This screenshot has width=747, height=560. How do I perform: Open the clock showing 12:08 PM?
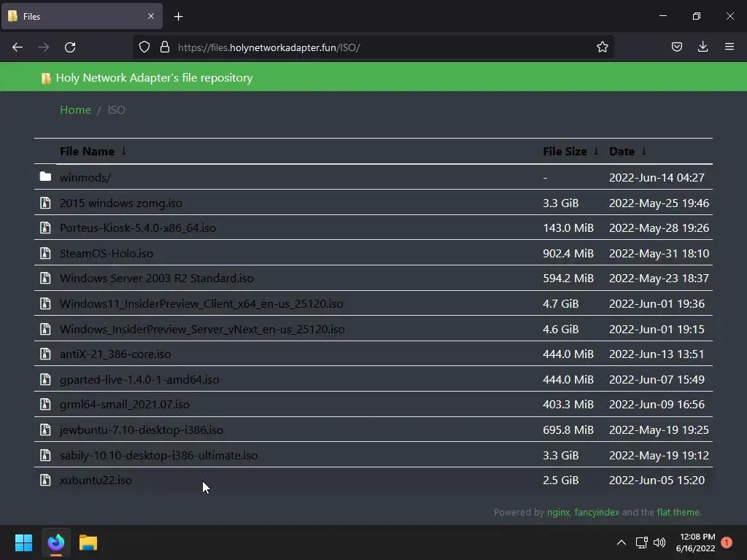695,542
